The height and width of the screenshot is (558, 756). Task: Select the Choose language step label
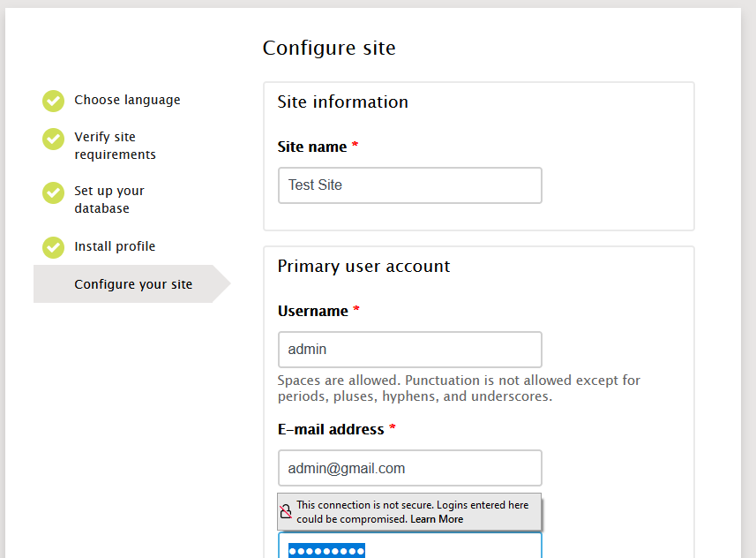(127, 100)
